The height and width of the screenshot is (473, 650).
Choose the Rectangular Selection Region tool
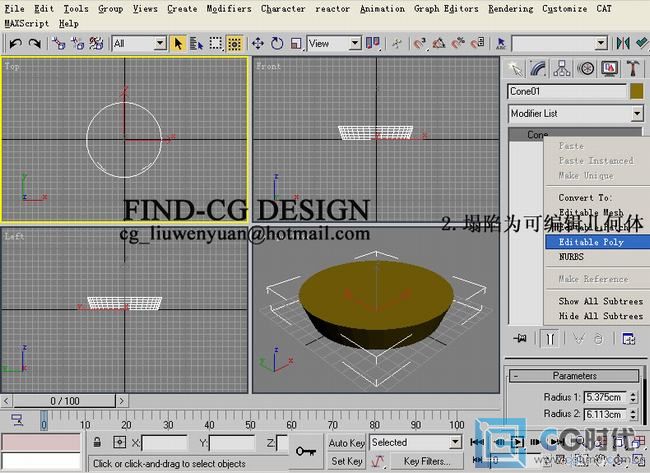[x=216, y=43]
